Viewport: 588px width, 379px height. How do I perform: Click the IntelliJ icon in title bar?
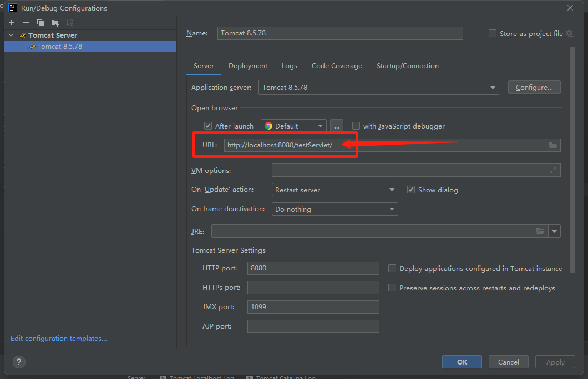tap(13, 8)
